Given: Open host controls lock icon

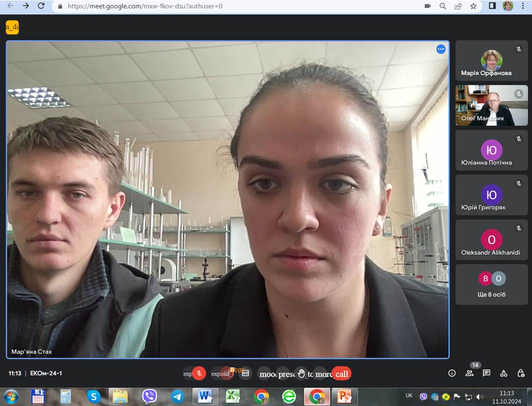Looking at the screenshot, I should tap(521, 373).
